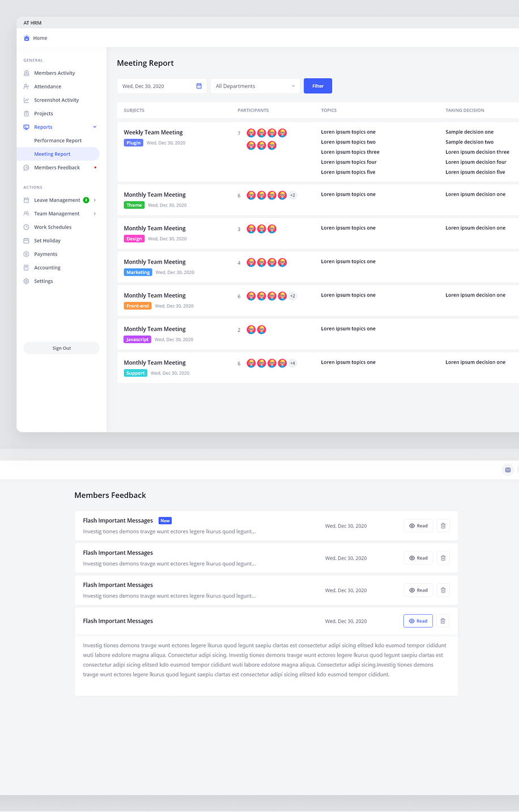Delete the expanded fourth feedback message

point(443,621)
